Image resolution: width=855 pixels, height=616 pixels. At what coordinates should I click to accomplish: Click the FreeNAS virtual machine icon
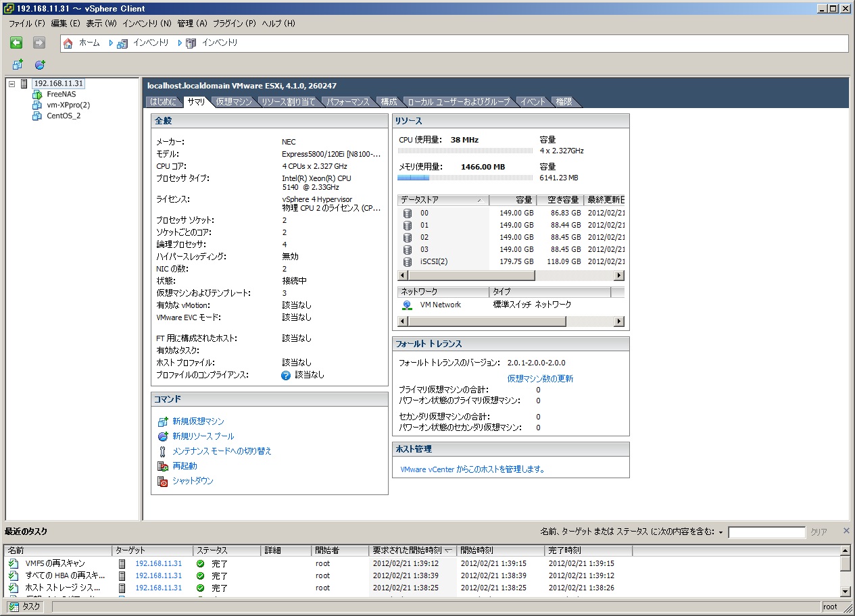coord(37,94)
